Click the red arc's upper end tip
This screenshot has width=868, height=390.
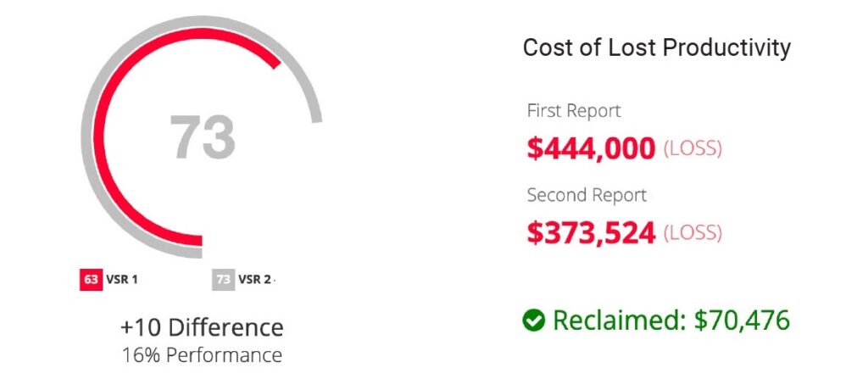pyautogui.click(x=276, y=63)
